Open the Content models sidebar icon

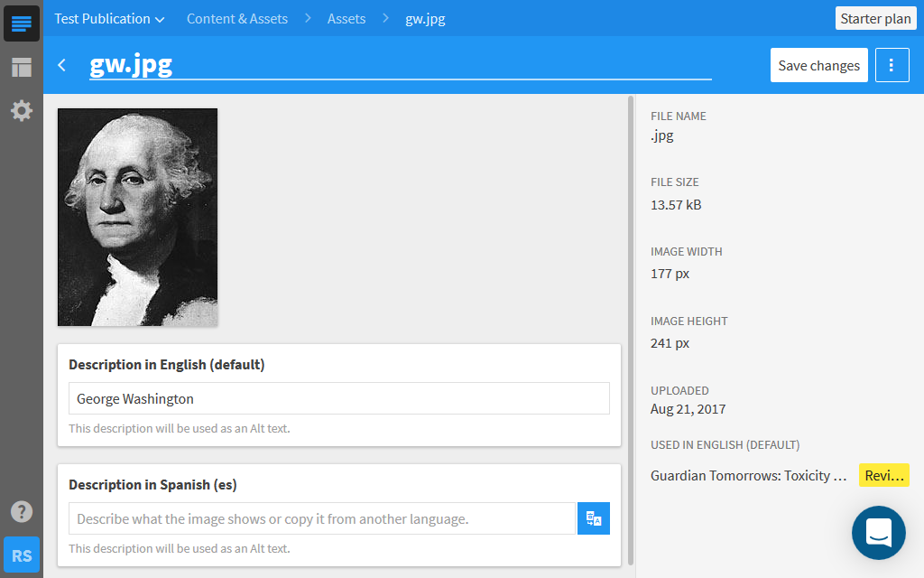click(x=22, y=67)
